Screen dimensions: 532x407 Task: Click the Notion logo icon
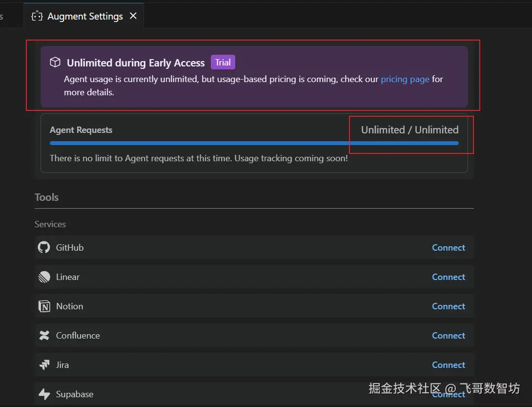pos(44,306)
